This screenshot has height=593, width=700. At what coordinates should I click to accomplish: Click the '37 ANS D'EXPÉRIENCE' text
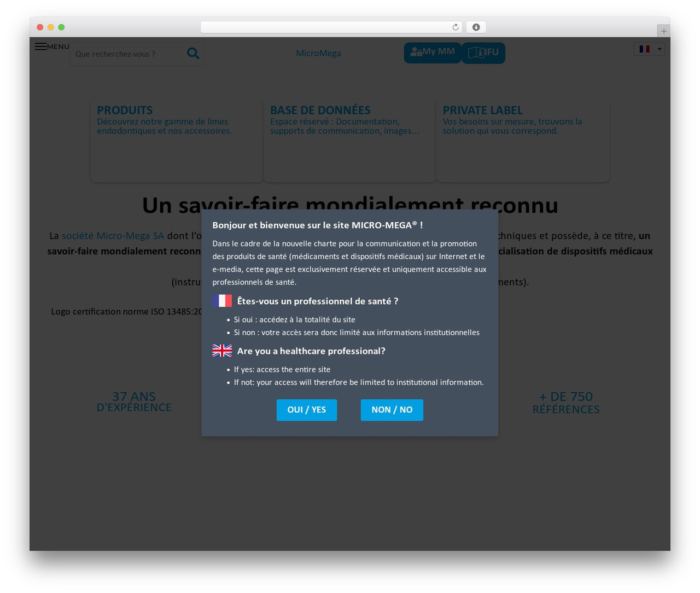134,402
